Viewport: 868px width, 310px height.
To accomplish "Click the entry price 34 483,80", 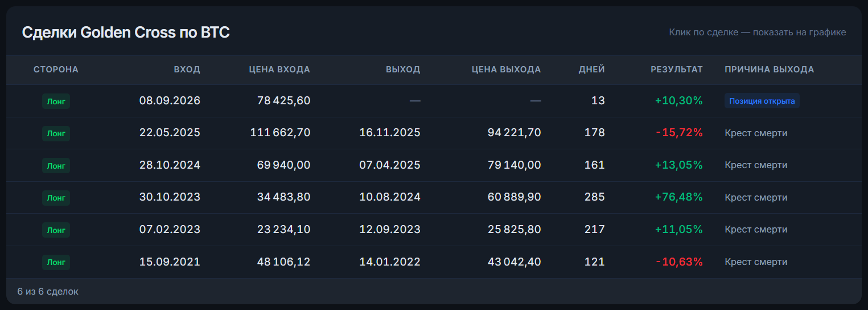I will [x=280, y=197].
